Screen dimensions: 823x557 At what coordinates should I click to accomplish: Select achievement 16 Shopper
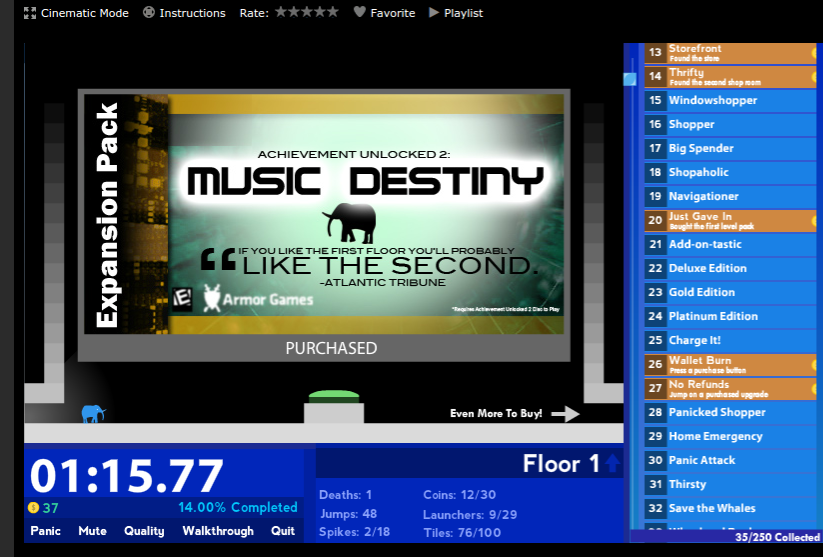pos(730,124)
